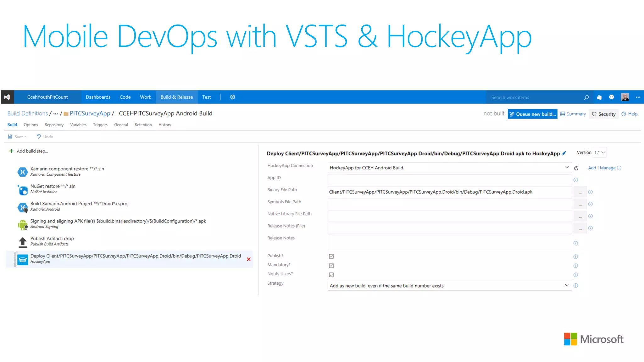
Task: Open the Build Definitions breadcrumb link
Action: pyautogui.click(x=28, y=113)
